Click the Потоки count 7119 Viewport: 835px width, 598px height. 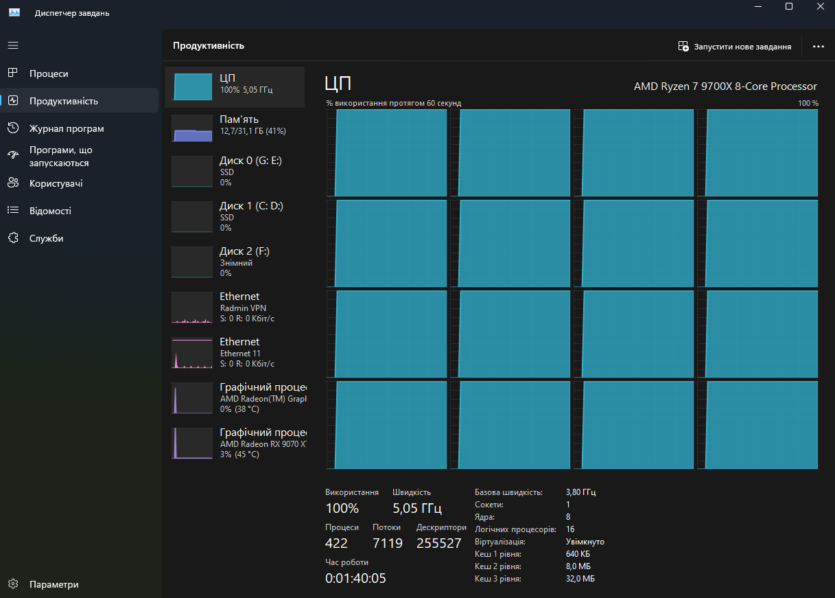tap(387, 543)
